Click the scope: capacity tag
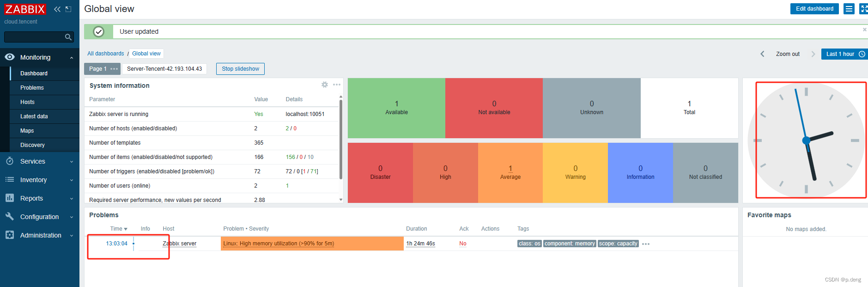This screenshot has width=868, height=287. (x=618, y=244)
